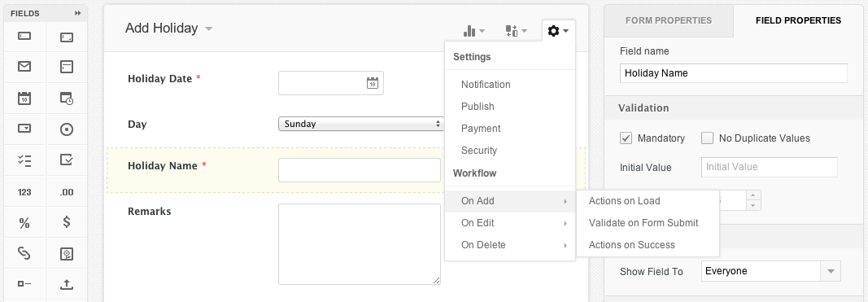Image resolution: width=868 pixels, height=302 pixels.
Task: Add a decision box field
Action: click(24, 284)
